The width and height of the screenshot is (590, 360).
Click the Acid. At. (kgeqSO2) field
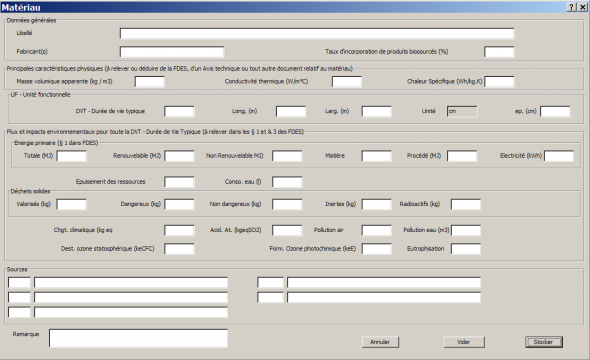(x=287, y=230)
